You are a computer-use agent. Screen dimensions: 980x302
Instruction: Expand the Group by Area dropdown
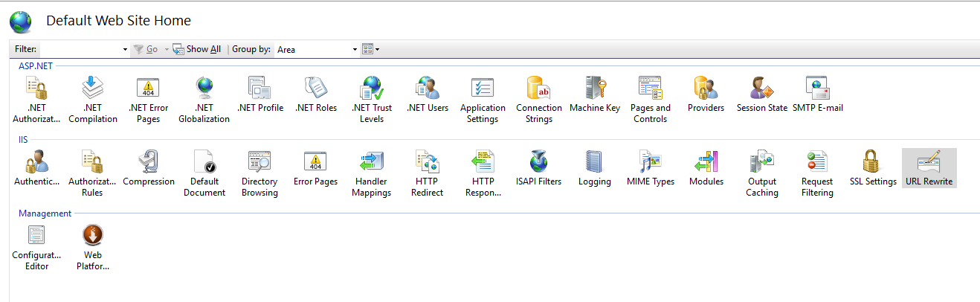click(x=355, y=50)
